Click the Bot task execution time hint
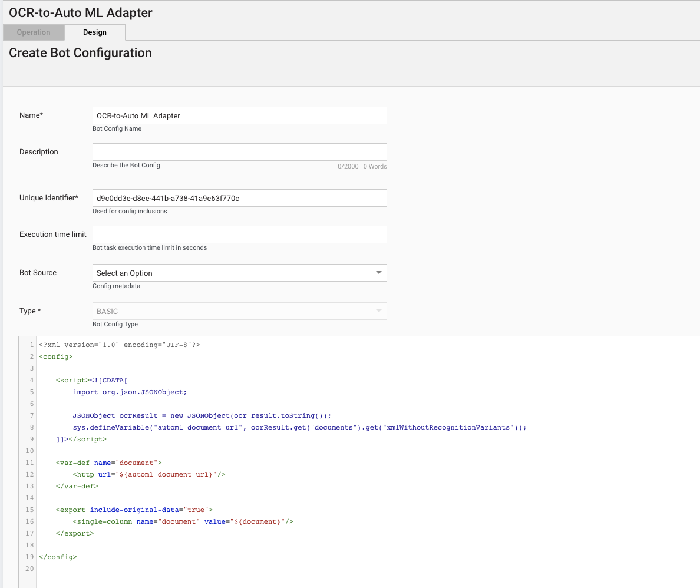Image resolution: width=700 pixels, height=588 pixels. coord(150,248)
